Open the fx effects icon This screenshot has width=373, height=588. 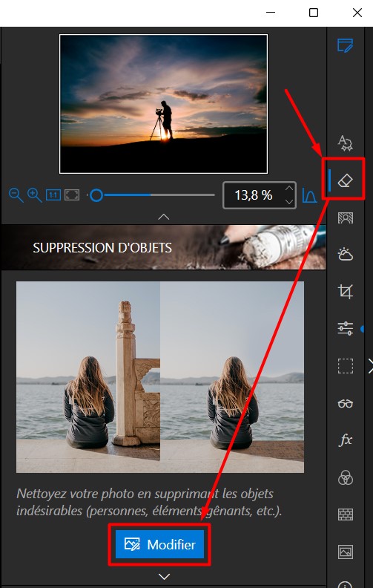click(x=346, y=440)
